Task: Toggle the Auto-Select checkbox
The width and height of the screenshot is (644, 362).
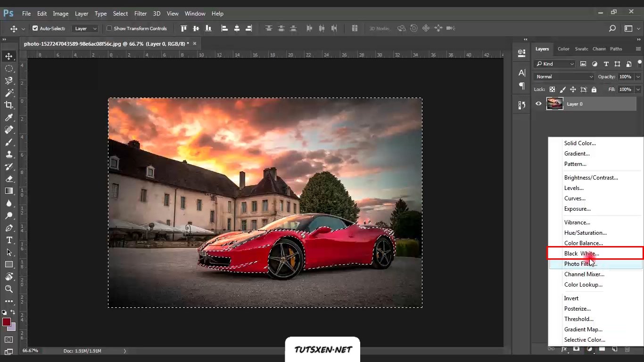Action: [x=35, y=28]
